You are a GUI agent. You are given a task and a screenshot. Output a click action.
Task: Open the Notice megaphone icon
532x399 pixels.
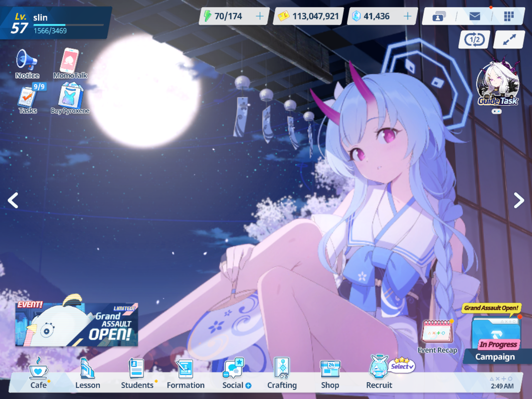27,63
